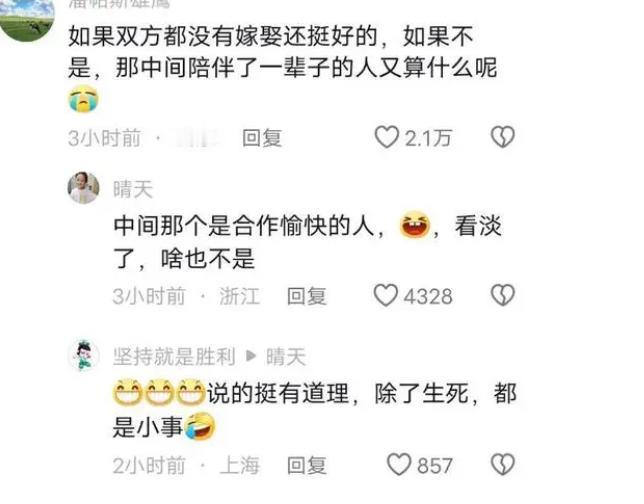This screenshot has width=644, height=504.
Task: Dislike 坚持就是胜利's reply with broken heart
Action: click(503, 464)
